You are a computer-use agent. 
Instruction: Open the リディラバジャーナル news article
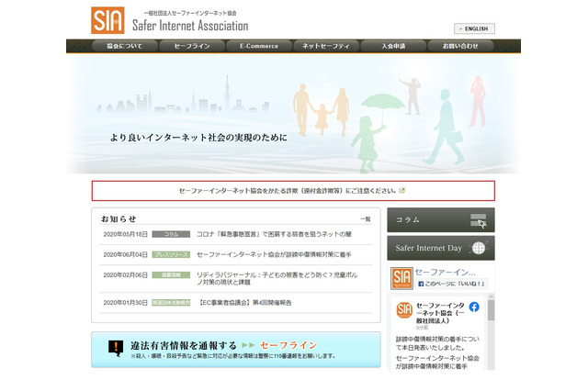click(277, 278)
